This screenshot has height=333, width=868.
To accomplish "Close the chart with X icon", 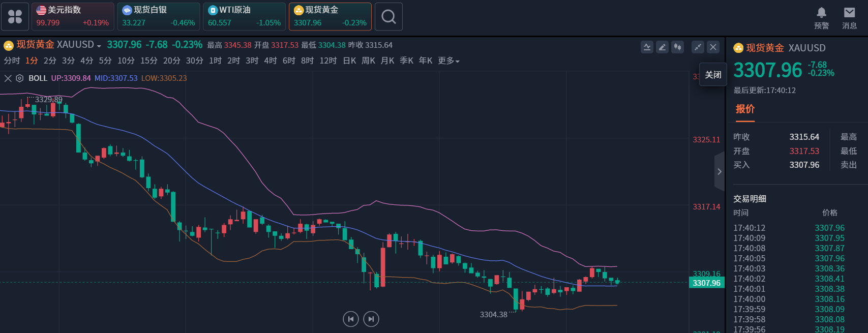I will (x=713, y=47).
